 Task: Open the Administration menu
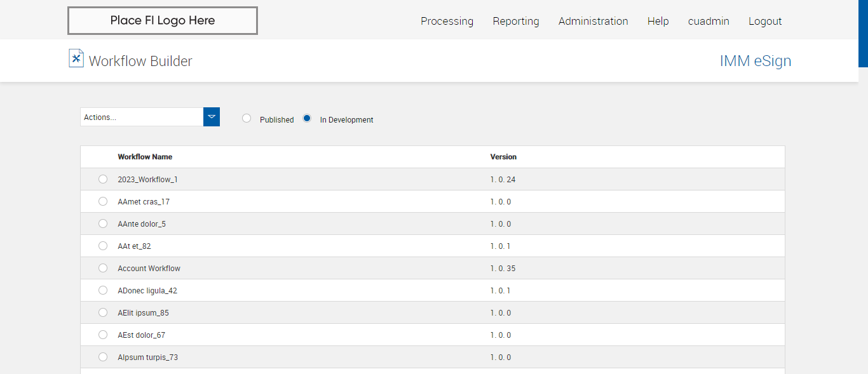(593, 21)
